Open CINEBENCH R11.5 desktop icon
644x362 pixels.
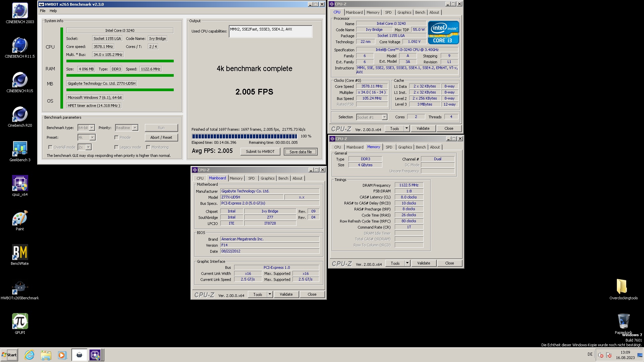click(x=20, y=48)
